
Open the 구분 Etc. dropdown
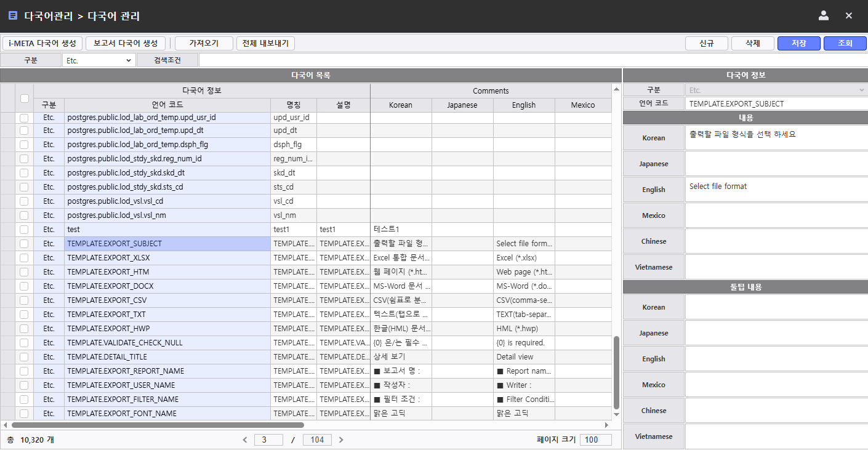pyautogui.click(x=98, y=60)
